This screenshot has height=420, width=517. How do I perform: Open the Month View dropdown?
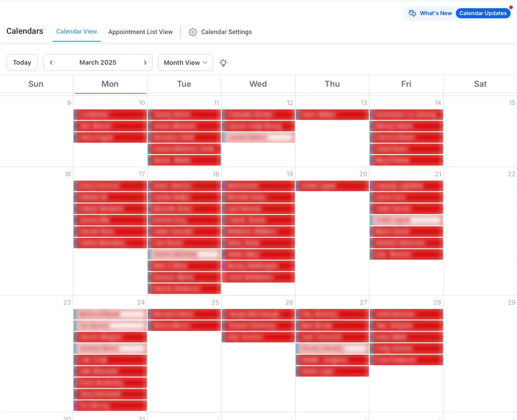[186, 62]
